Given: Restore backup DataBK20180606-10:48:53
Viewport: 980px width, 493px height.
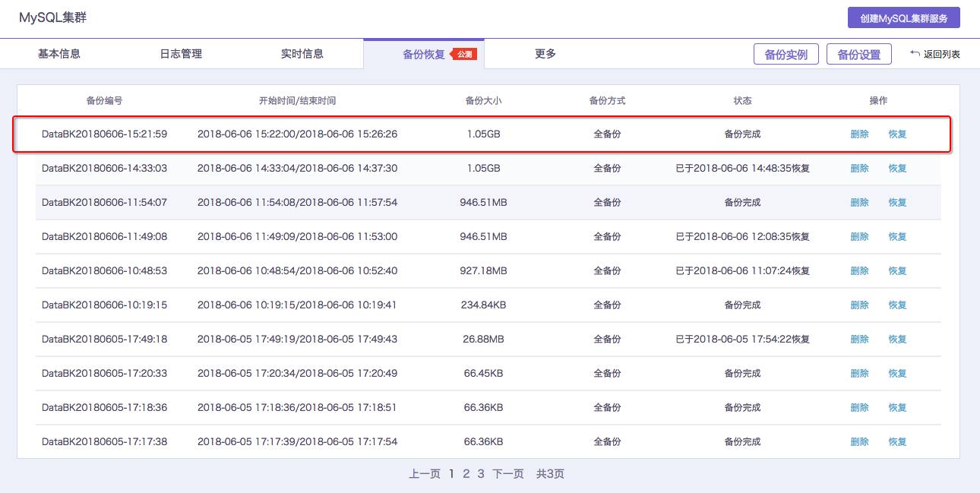Looking at the screenshot, I should [898, 271].
